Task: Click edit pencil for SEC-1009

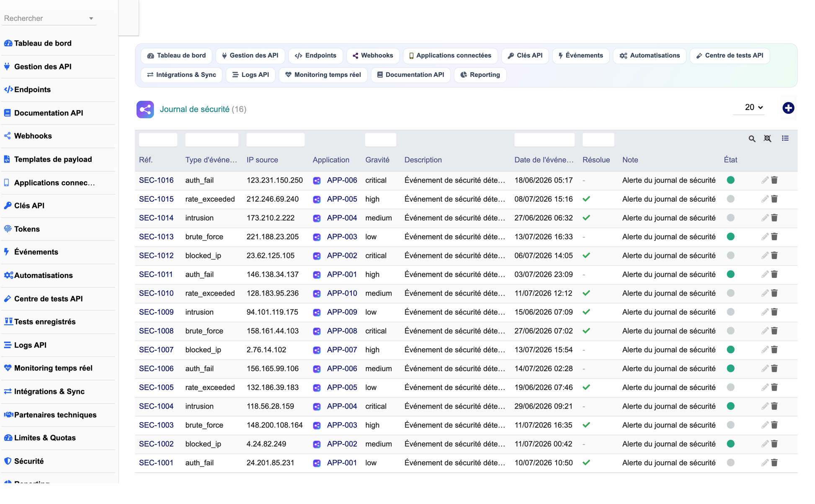Action: tap(765, 312)
